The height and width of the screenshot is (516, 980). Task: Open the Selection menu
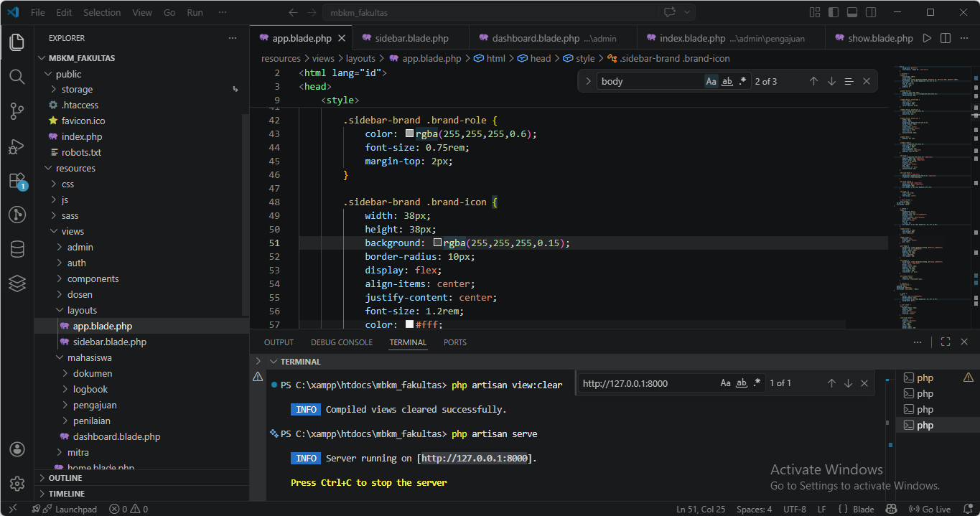(x=102, y=12)
